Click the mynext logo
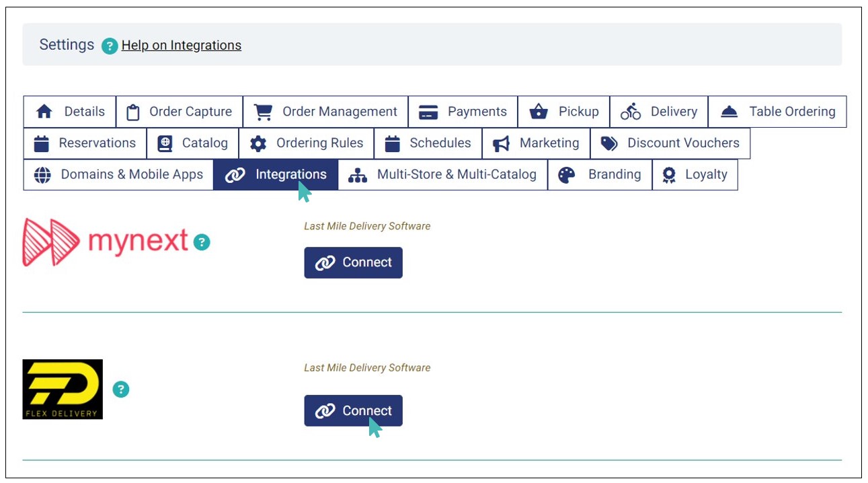 click(x=106, y=242)
